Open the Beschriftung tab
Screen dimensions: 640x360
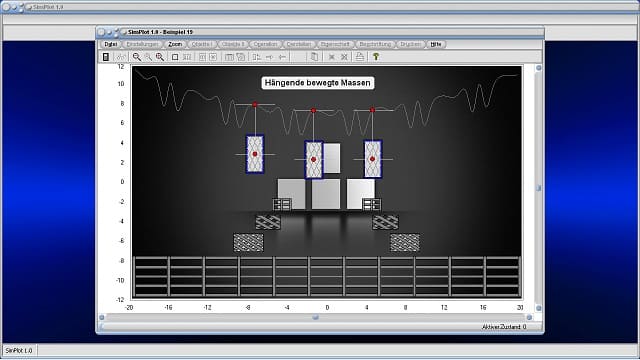(x=376, y=44)
